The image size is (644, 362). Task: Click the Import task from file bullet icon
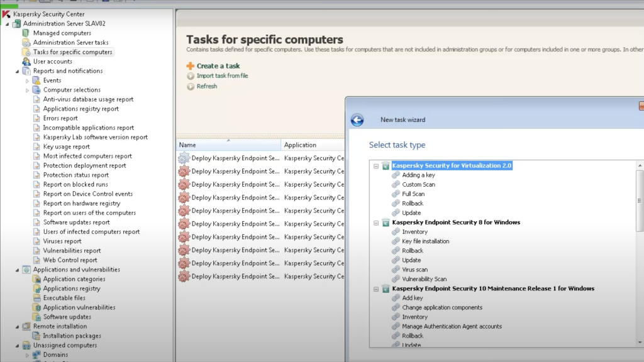coord(190,76)
